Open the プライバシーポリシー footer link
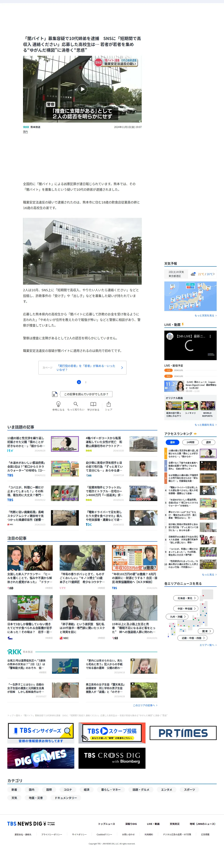The width and height of the screenshot is (224, 868). (x=51, y=835)
